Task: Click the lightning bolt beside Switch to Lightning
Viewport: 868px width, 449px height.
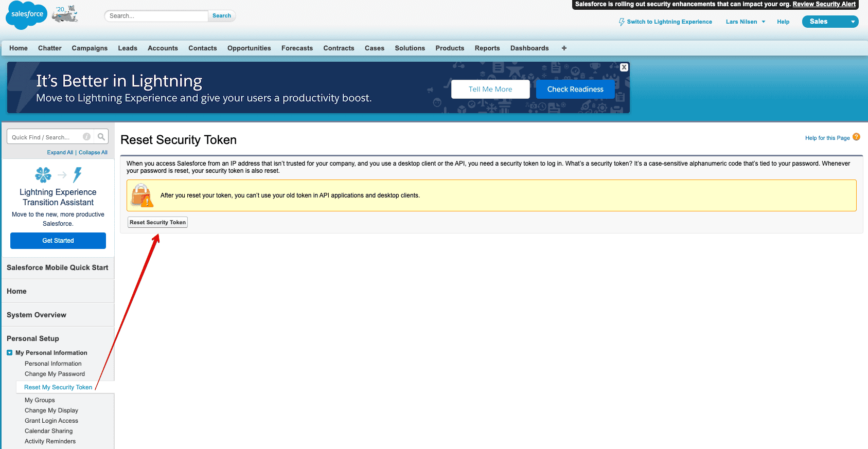Action: point(622,22)
